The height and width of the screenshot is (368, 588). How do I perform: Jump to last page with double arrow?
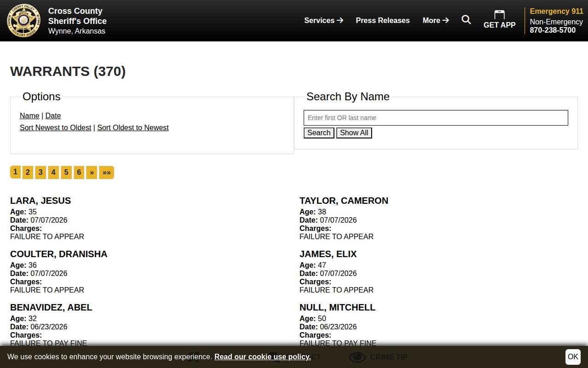click(x=107, y=172)
